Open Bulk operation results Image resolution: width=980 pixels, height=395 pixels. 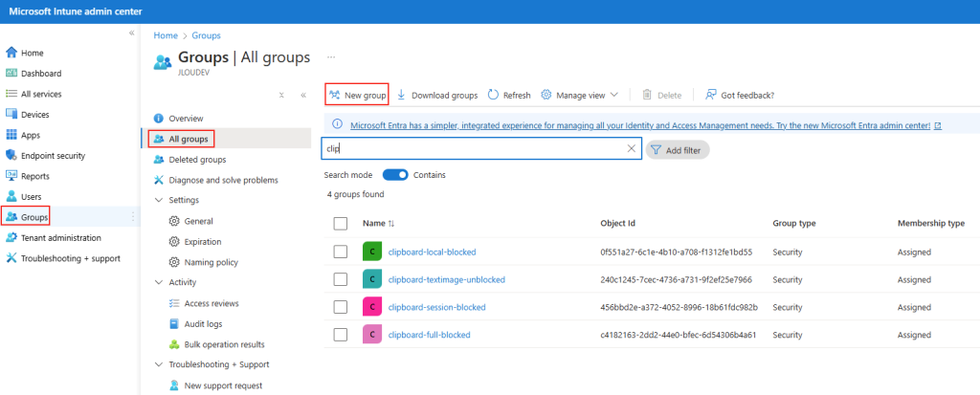click(224, 344)
